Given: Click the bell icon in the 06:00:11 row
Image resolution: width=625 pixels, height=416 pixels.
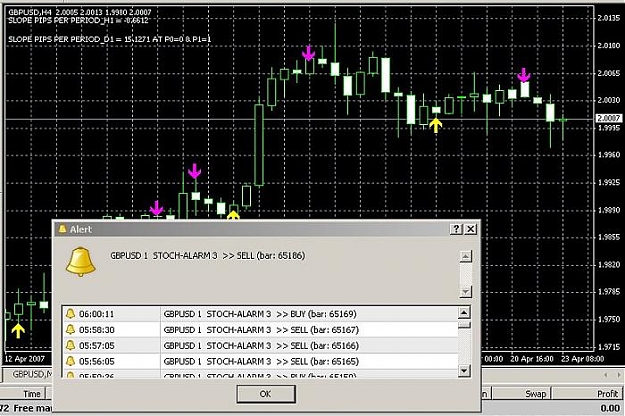Looking at the screenshot, I should (71, 314).
